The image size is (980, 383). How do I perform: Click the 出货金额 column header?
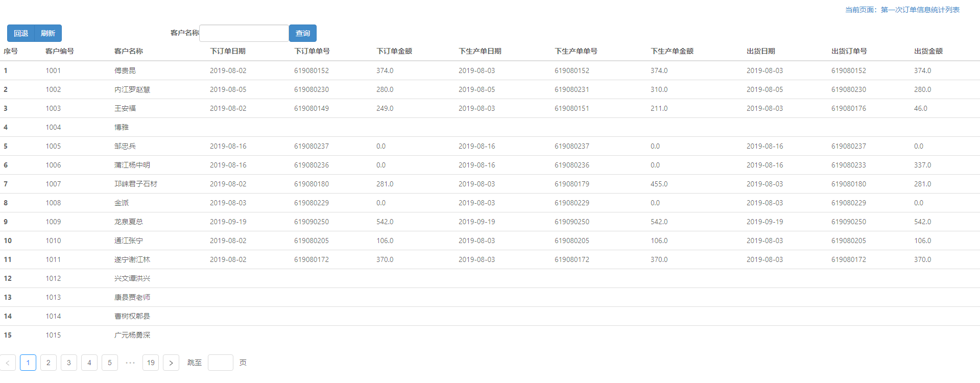pos(928,51)
